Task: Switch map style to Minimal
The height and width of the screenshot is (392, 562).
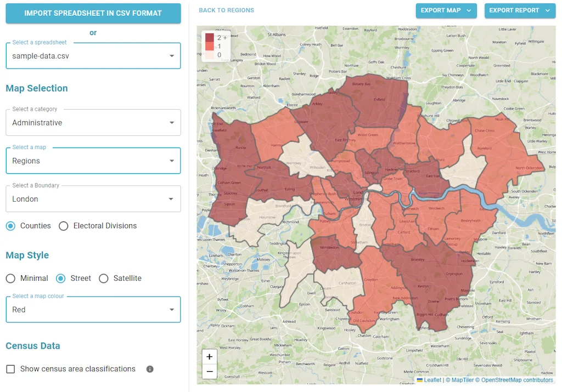Action: pyautogui.click(x=10, y=279)
